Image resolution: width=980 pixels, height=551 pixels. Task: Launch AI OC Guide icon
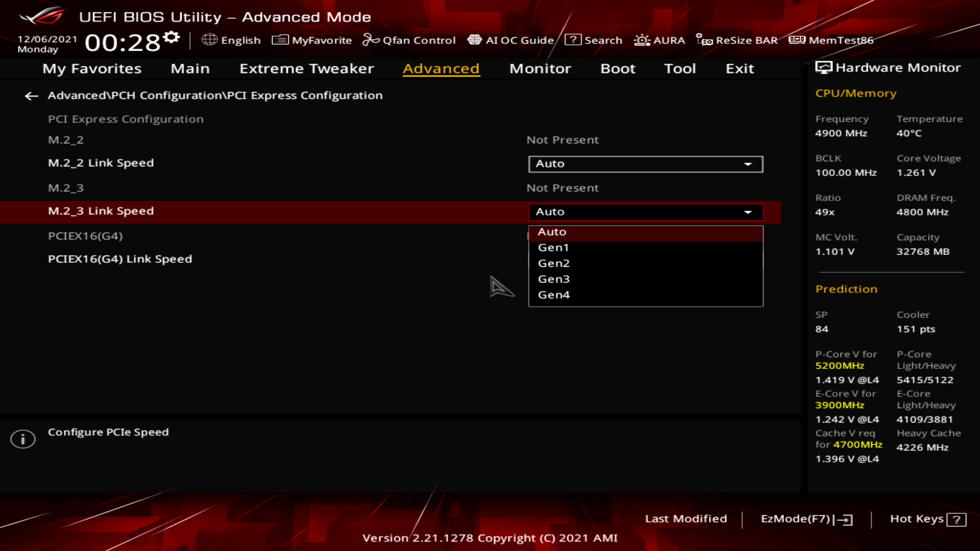point(474,40)
